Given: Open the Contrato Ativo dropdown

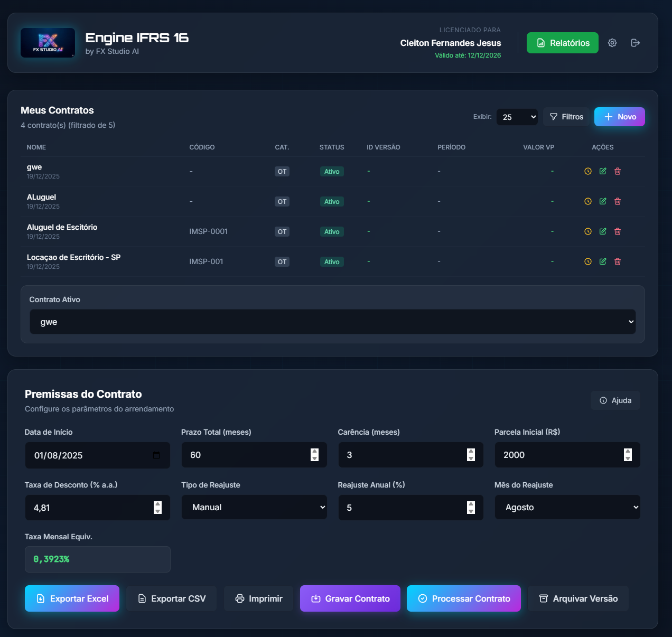Looking at the screenshot, I should coord(333,322).
